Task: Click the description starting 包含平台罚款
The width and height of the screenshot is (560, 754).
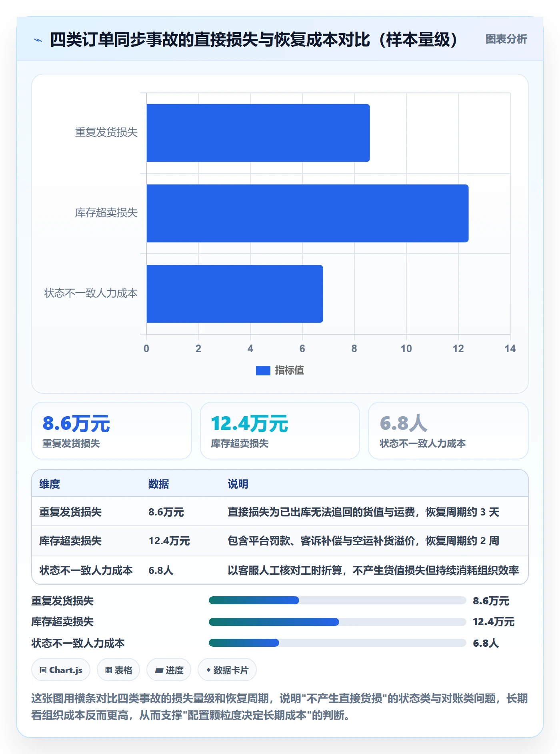Action: tap(364, 541)
